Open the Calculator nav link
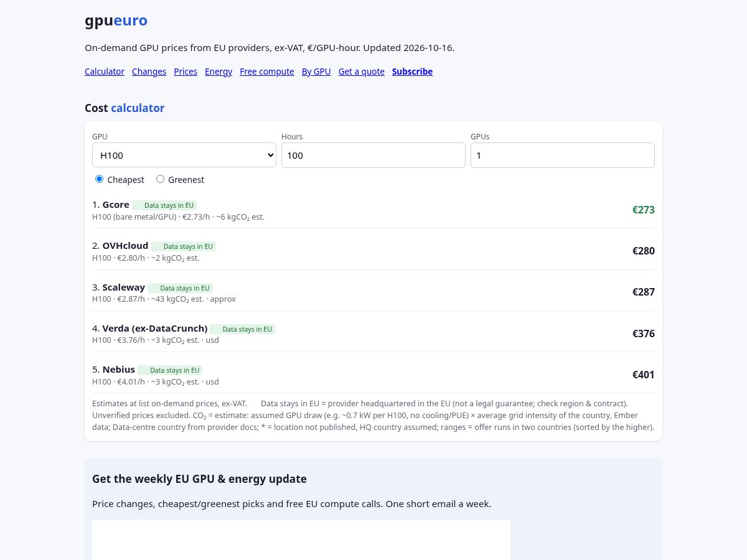Screen dimensions: 747x560 pos(105,72)
